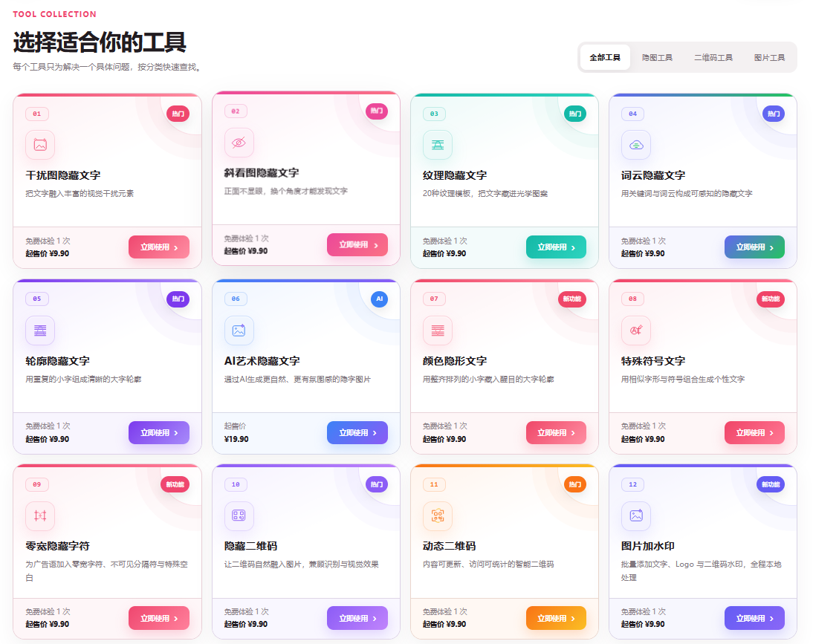The width and height of the screenshot is (813, 644).
Task: Click the 06 number tag
Action: pos(236,299)
